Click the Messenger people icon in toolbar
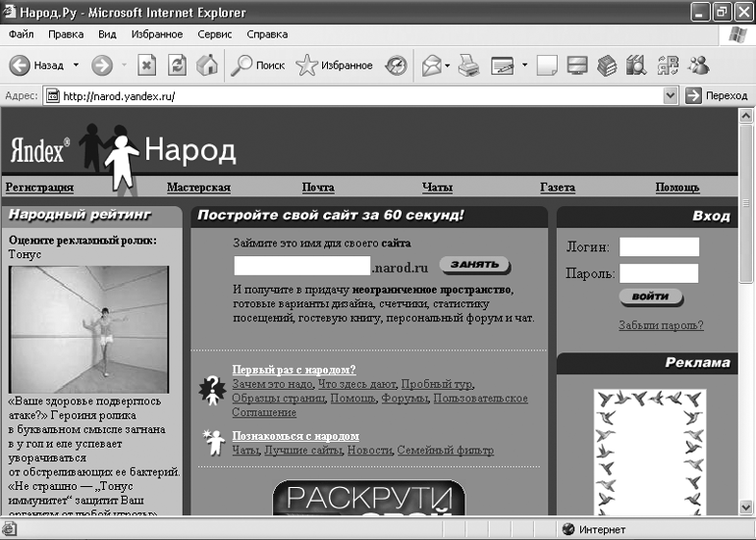The width and height of the screenshot is (756, 540). [699, 66]
